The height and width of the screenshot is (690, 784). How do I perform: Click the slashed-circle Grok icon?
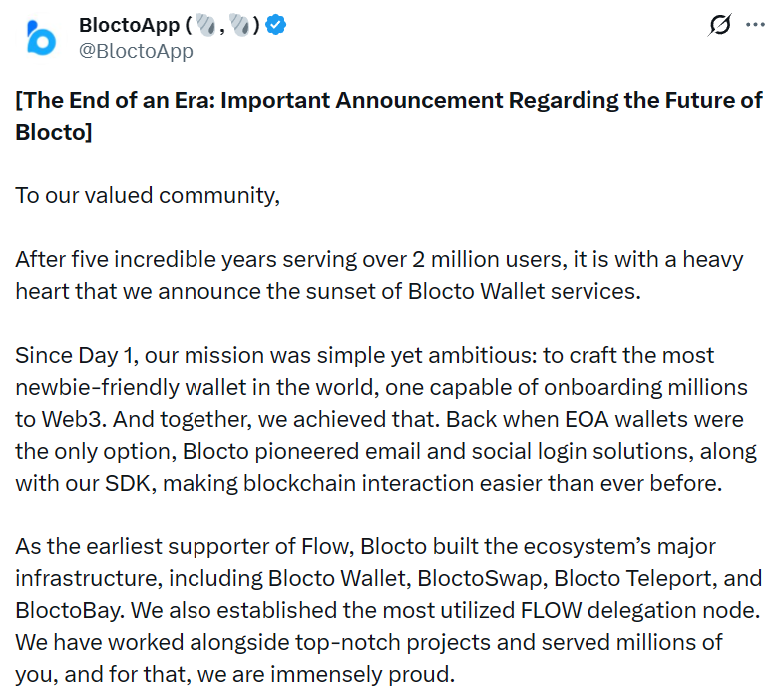click(719, 26)
